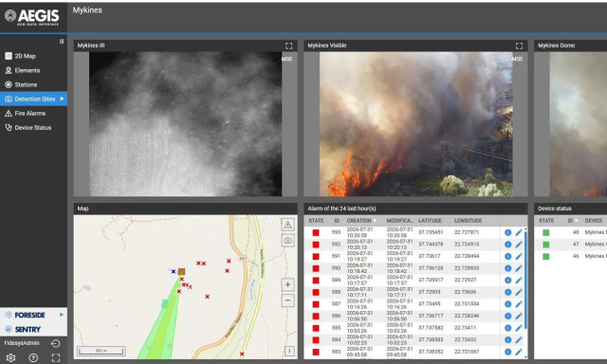This screenshot has width=607, height=364.
Task: Select alarm ID 583 cell
Action: [x=336, y=352]
